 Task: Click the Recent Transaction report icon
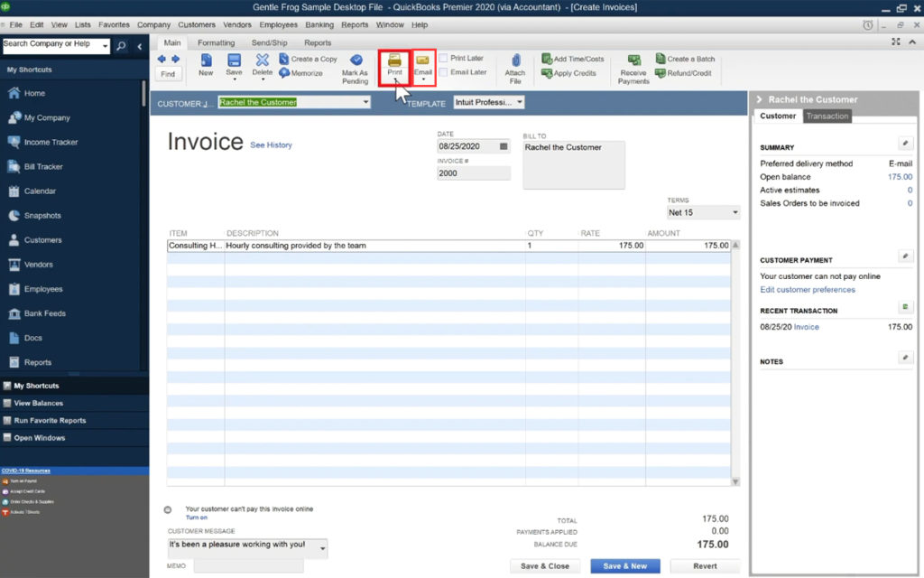pyautogui.click(x=906, y=307)
